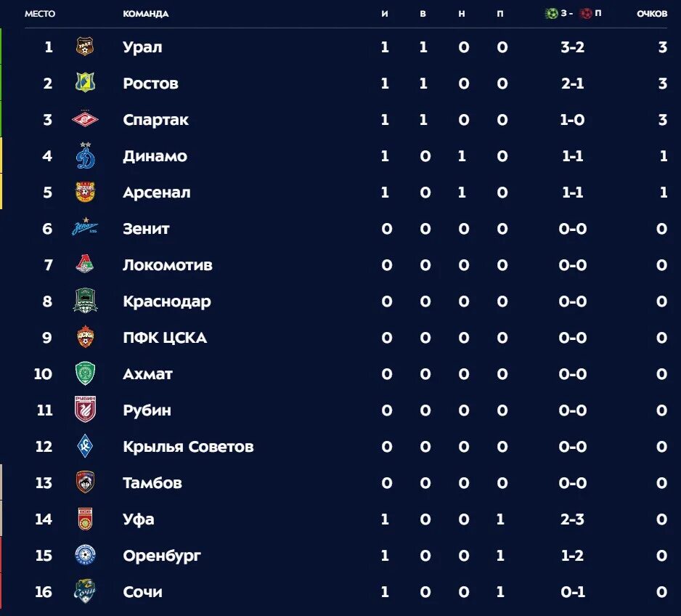Click the Rubin club crest
This screenshot has height=616, width=681.
[85, 409]
